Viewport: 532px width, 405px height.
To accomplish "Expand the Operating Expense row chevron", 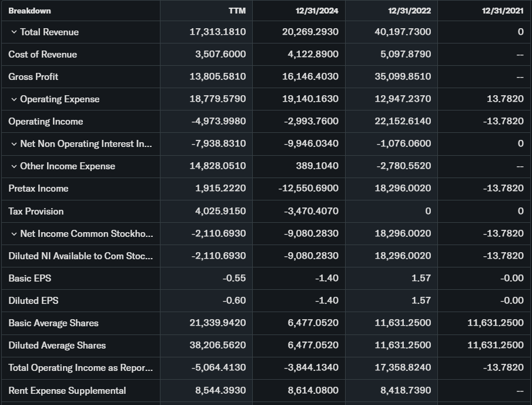I will (x=14, y=99).
